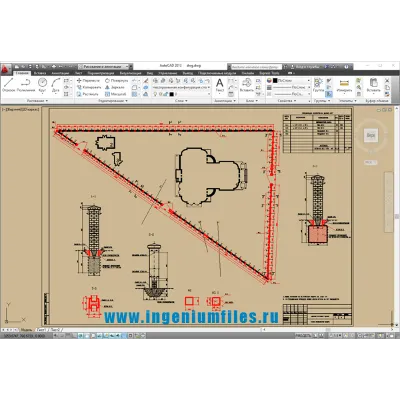Switch to the Визуализация ribbon tab

coord(130,73)
